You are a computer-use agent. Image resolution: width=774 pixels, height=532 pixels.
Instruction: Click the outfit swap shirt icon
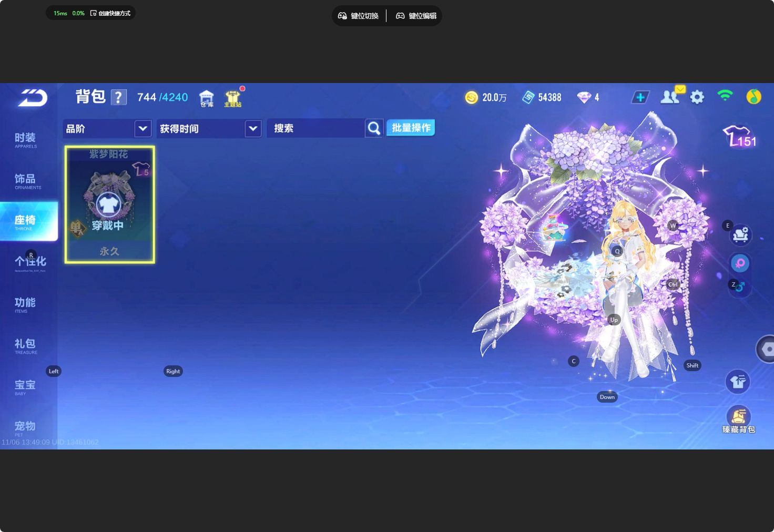[x=738, y=382]
